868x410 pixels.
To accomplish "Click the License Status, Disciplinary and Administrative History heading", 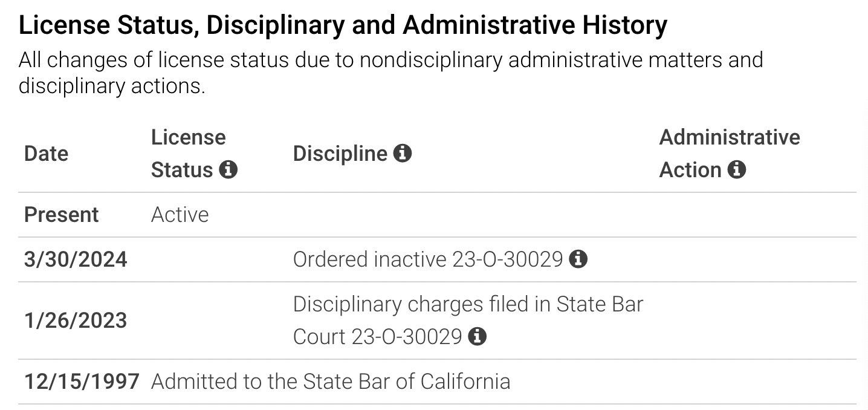I will pyautogui.click(x=343, y=25).
